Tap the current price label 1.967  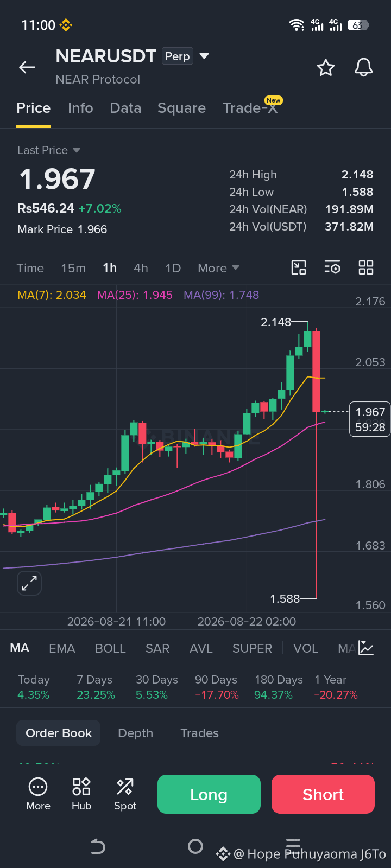370,419
